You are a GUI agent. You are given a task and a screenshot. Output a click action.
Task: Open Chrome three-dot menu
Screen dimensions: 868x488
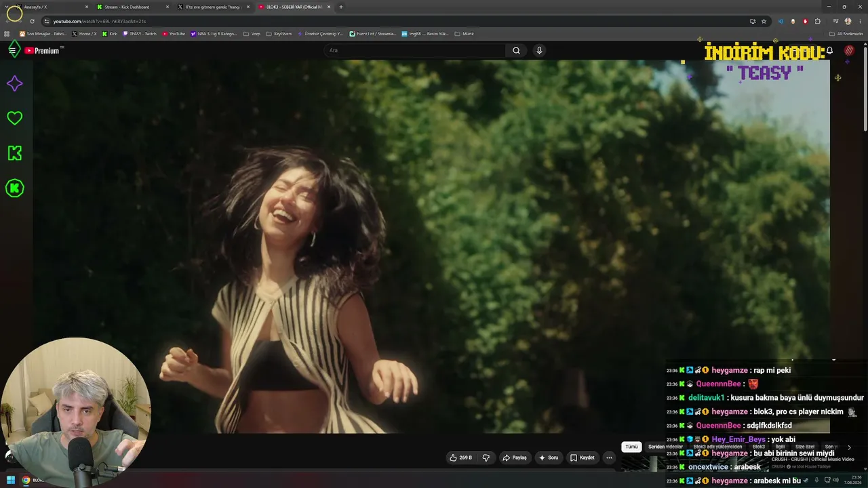pyautogui.click(x=859, y=21)
